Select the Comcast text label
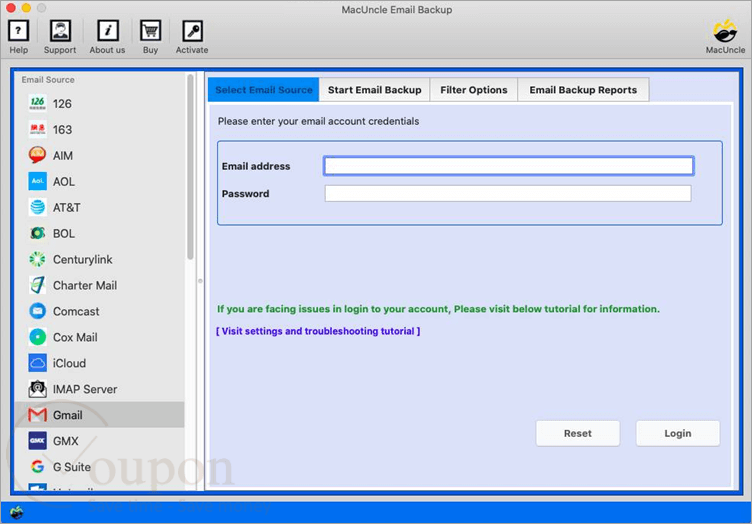 (x=76, y=311)
